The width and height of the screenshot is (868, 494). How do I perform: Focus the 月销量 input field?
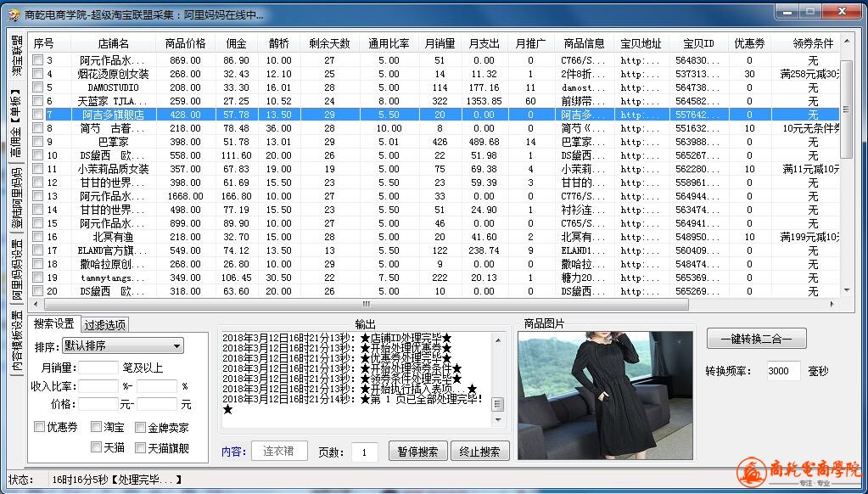[x=98, y=368]
